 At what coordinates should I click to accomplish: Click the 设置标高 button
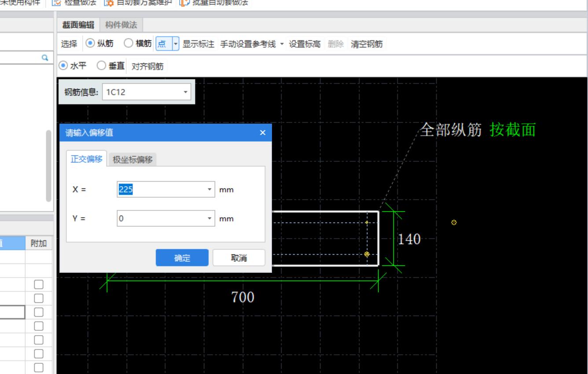(x=305, y=44)
